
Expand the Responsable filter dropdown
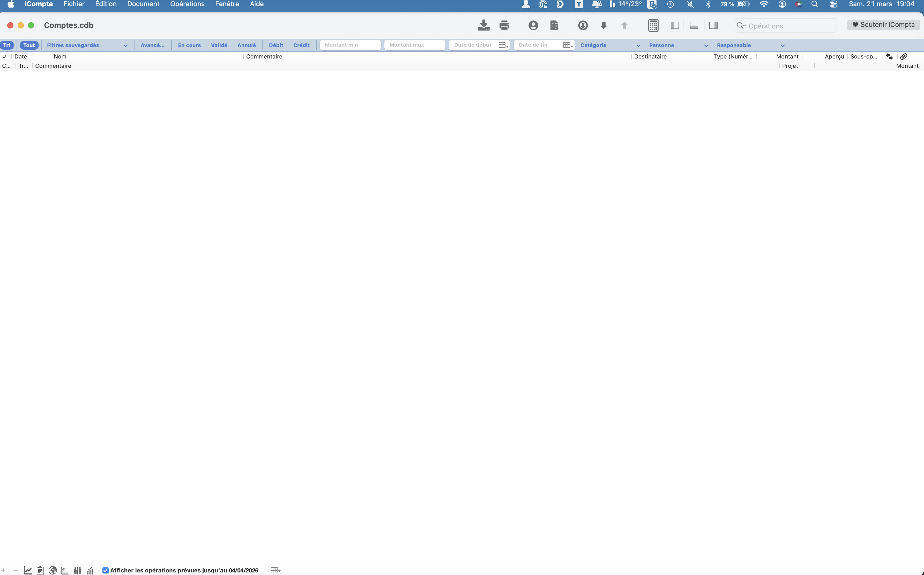(750, 45)
